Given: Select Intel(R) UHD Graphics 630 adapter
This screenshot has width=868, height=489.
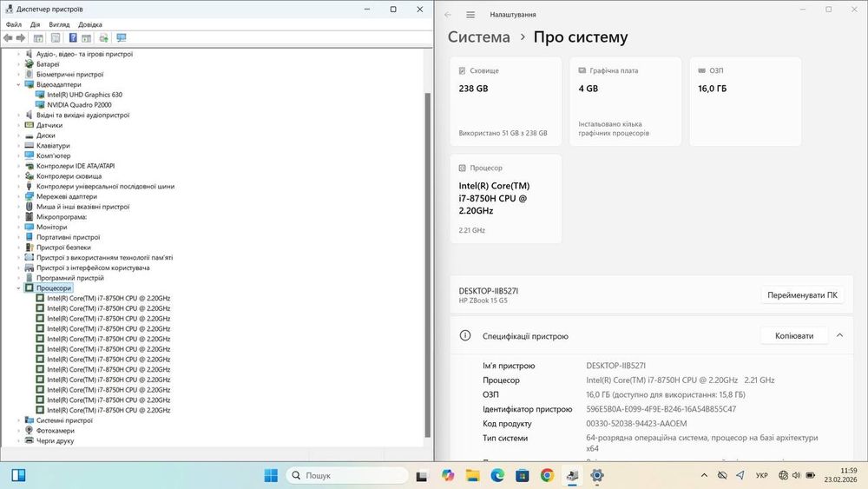Looking at the screenshot, I should tap(84, 95).
